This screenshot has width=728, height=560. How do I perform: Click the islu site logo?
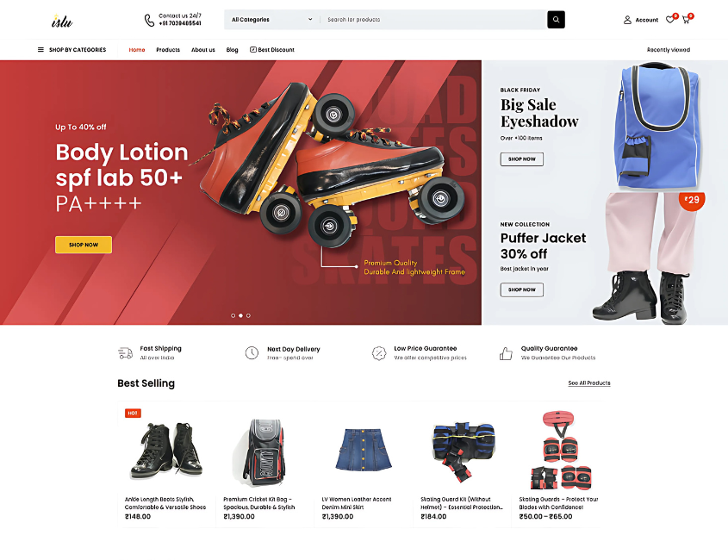tap(62, 21)
